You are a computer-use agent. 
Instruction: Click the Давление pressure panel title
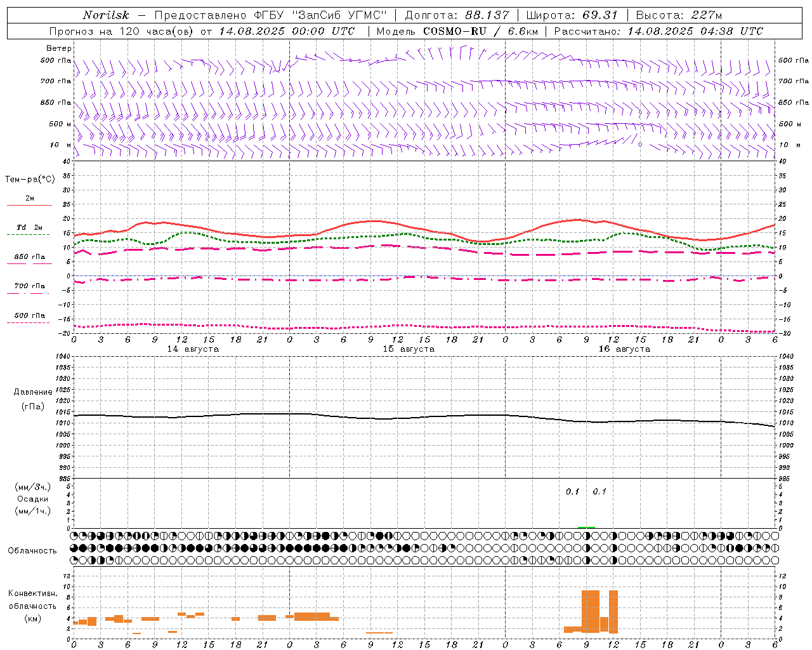point(33,392)
